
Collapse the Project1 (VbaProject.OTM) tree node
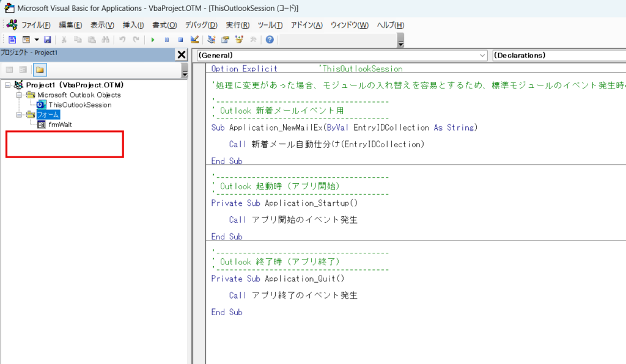(x=7, y=85)
